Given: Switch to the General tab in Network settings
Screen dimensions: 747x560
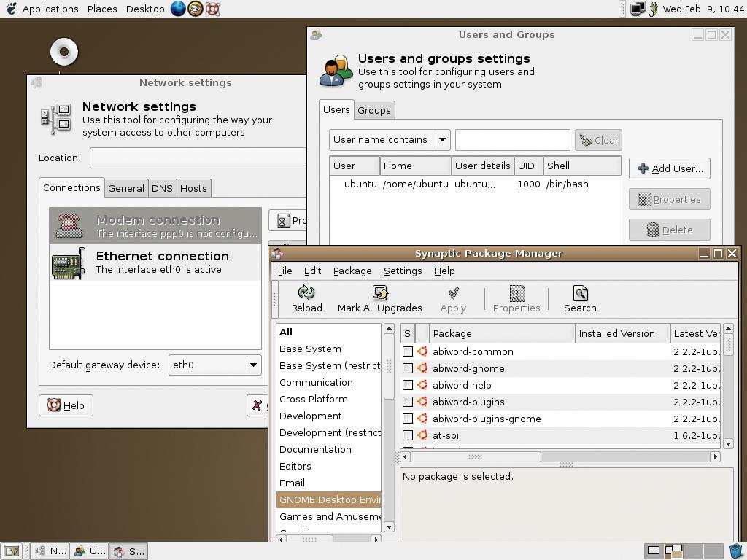Looking at the screenshot, I should (x=126, y=188).
